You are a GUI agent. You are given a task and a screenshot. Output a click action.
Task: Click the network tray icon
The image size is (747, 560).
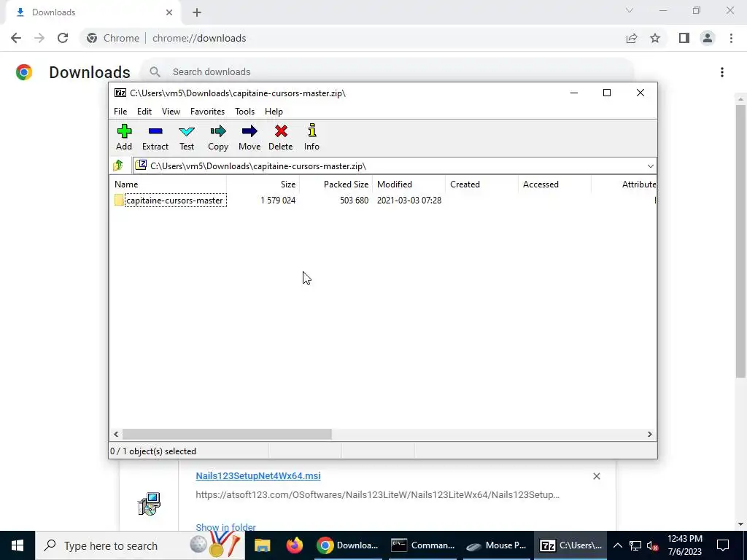(635, 545)
